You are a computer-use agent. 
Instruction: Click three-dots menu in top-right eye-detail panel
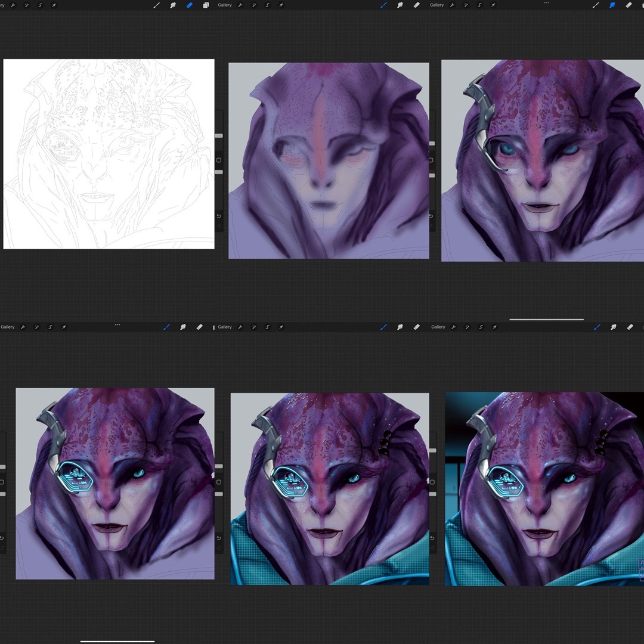tap(546, 2)
